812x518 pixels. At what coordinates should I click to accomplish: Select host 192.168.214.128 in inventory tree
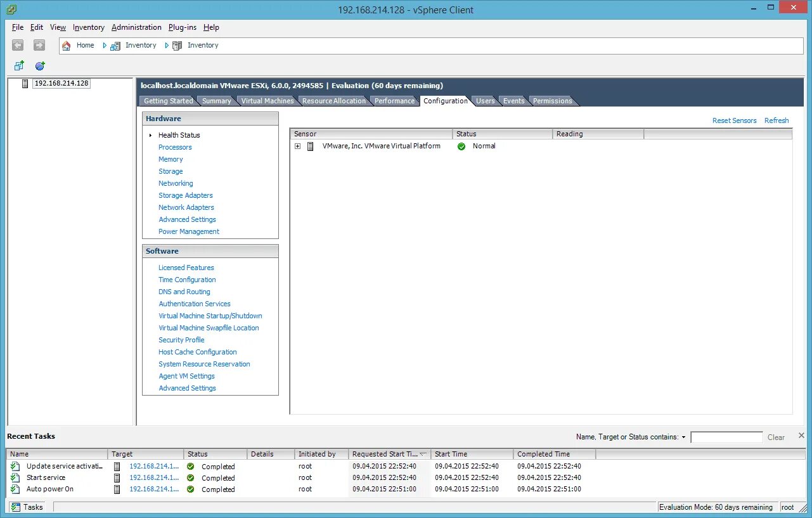point(61,83)
